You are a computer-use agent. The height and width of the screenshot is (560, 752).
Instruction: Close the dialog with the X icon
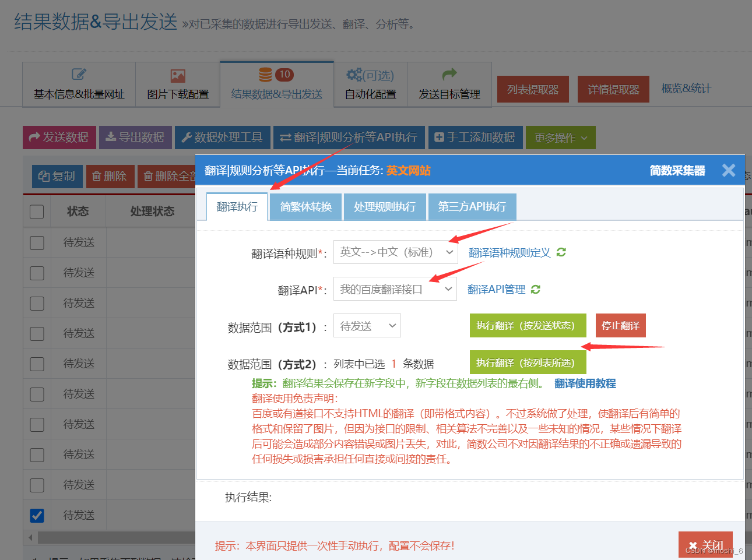click(x=728, y=170)
